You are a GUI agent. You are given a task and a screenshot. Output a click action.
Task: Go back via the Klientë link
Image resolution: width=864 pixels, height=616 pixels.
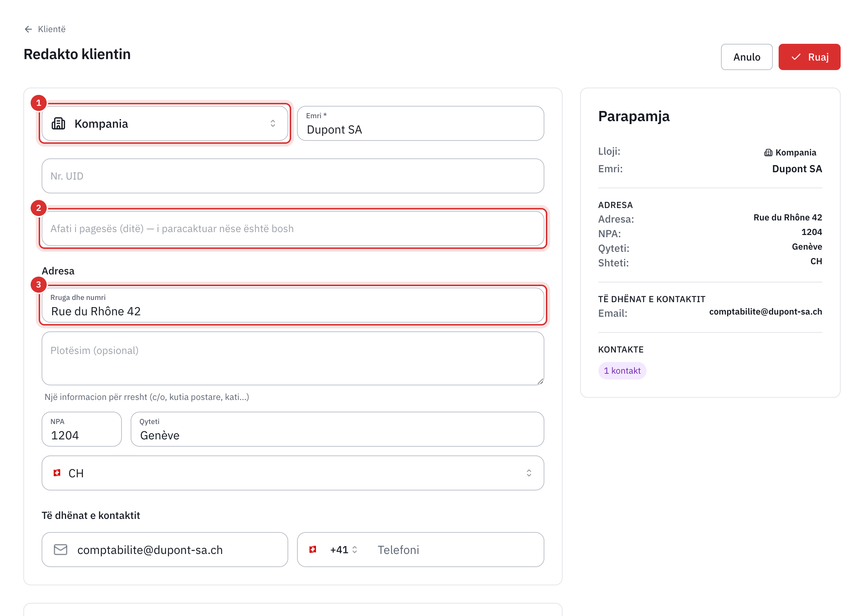51,29
